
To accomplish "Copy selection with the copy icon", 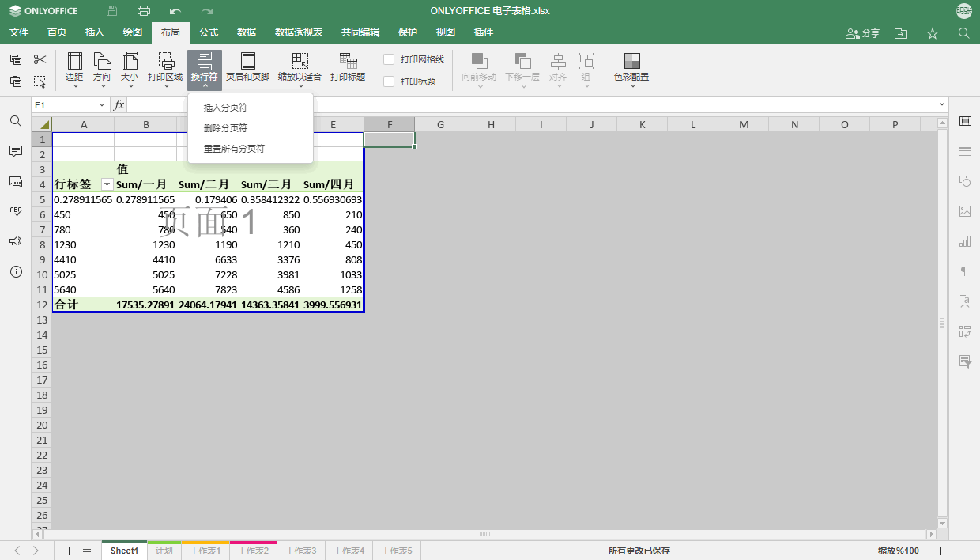I will (x=16, y=59).
